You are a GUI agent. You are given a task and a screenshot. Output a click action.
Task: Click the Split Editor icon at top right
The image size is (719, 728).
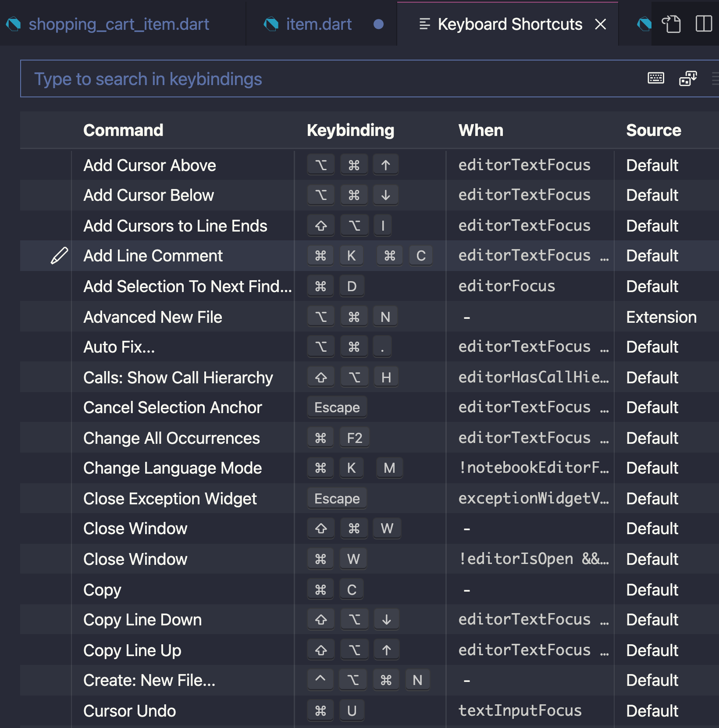(x=704, y=24)
